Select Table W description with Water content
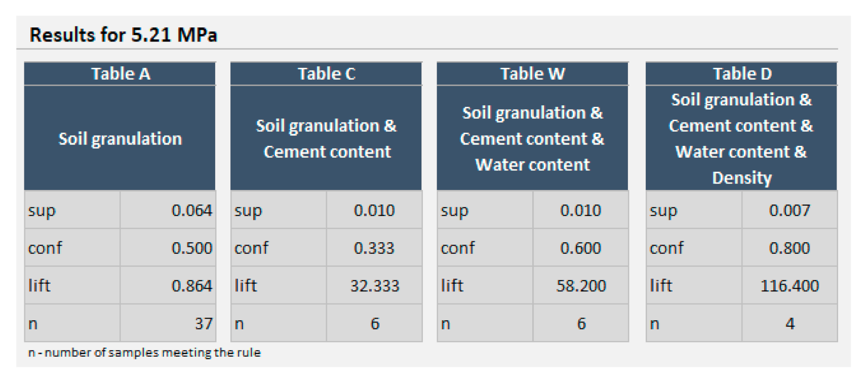Viewport: 868px width, 379px height. [532, 138]
